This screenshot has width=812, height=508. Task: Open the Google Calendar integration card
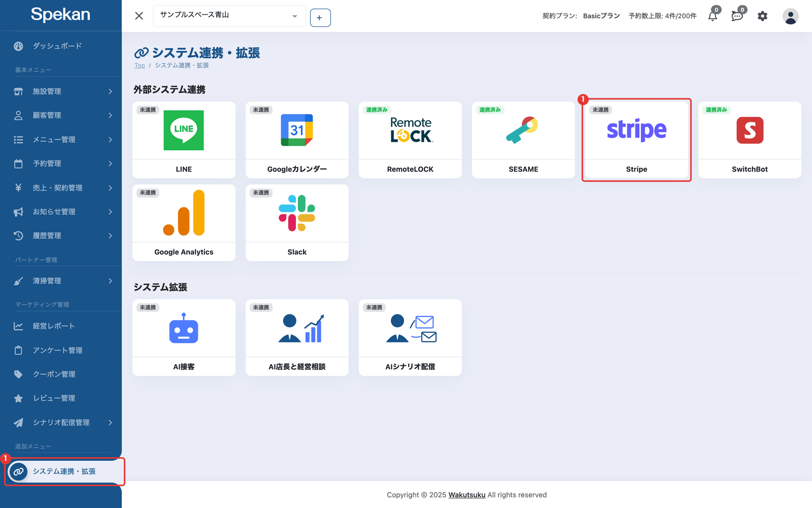pyautogui.click(x=297, y=140)
